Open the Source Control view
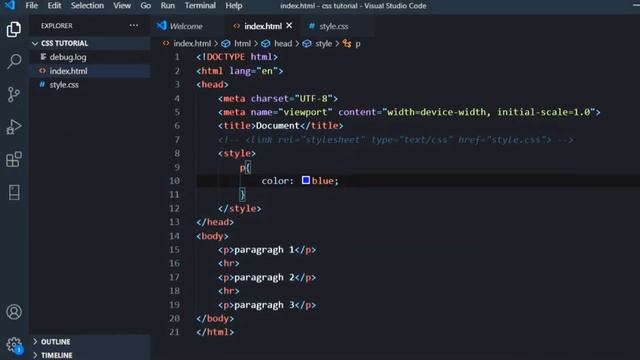Screen dimensions: 640x360 (x=14, y=94)
